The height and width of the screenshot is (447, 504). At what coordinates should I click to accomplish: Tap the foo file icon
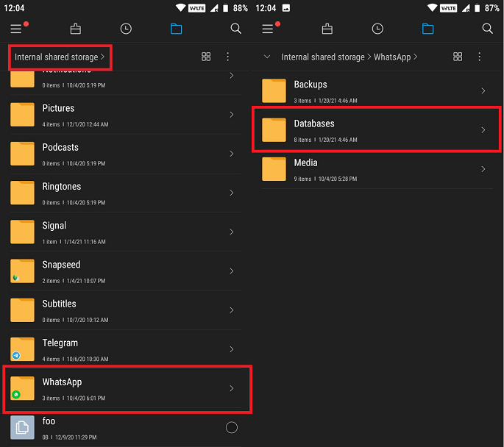pos(22,427)
